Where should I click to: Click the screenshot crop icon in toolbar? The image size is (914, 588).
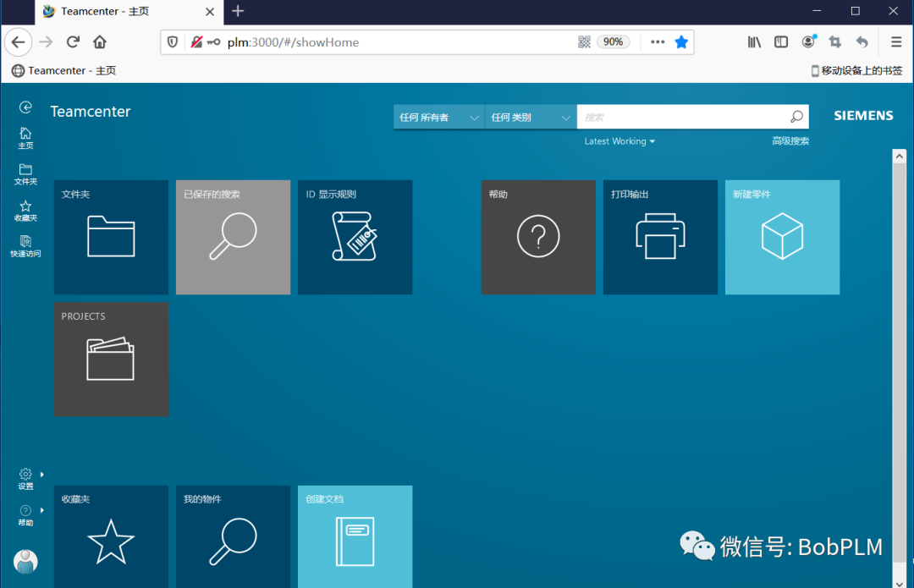click(835, 42)
